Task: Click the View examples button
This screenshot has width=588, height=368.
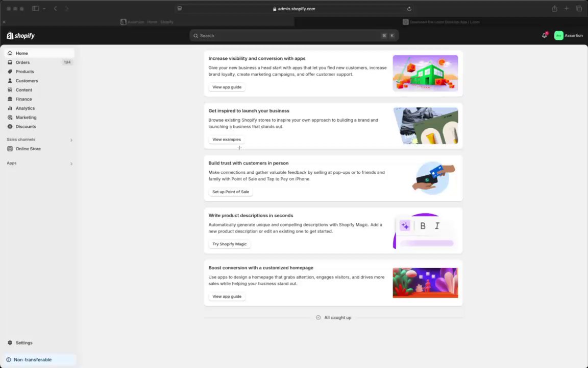Action: click(227, 140)
